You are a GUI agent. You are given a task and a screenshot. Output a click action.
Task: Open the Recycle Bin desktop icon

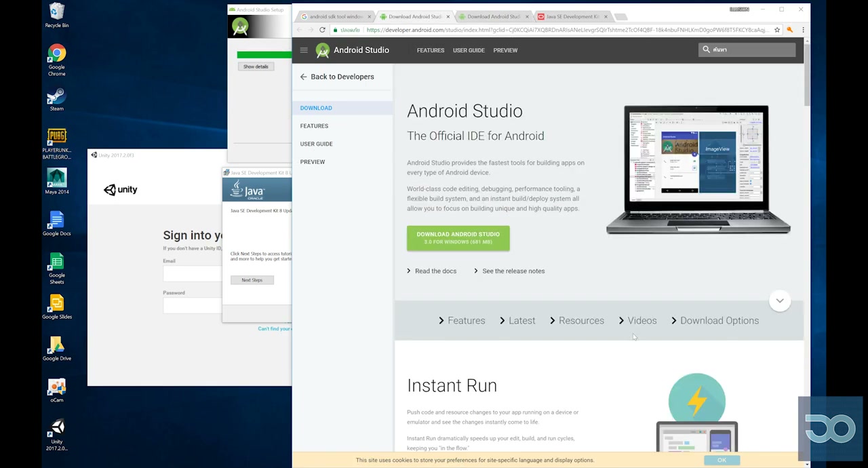click(x=56, y=16)
